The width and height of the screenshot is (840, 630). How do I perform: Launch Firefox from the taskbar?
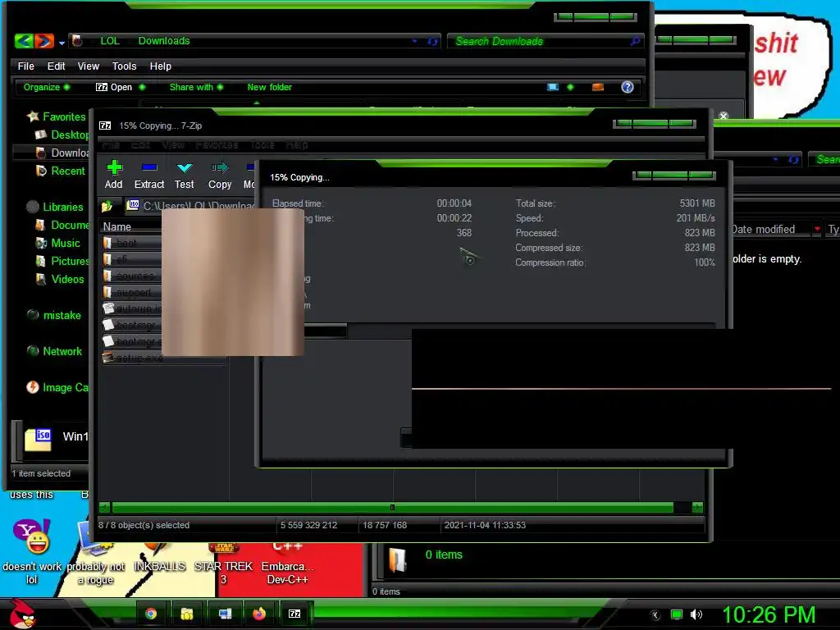[x=259, y=614]
